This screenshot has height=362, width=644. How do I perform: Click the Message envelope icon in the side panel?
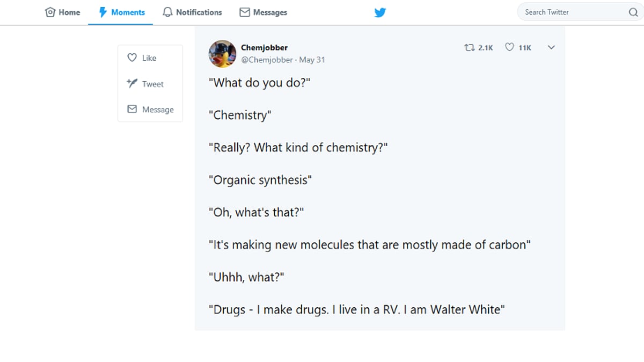pyautogui.click(x=132, y=108)
